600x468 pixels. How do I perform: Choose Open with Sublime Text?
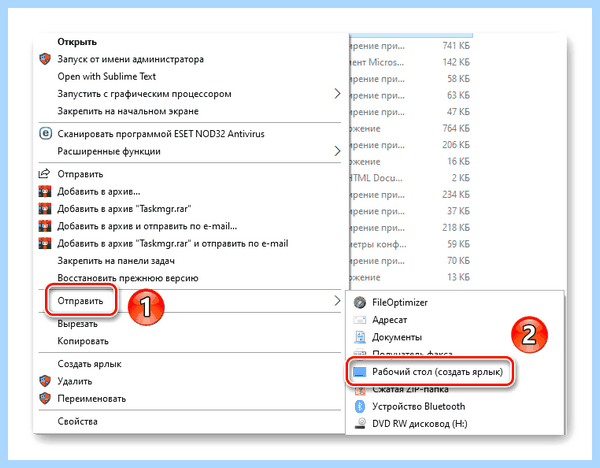coord(107,77)
